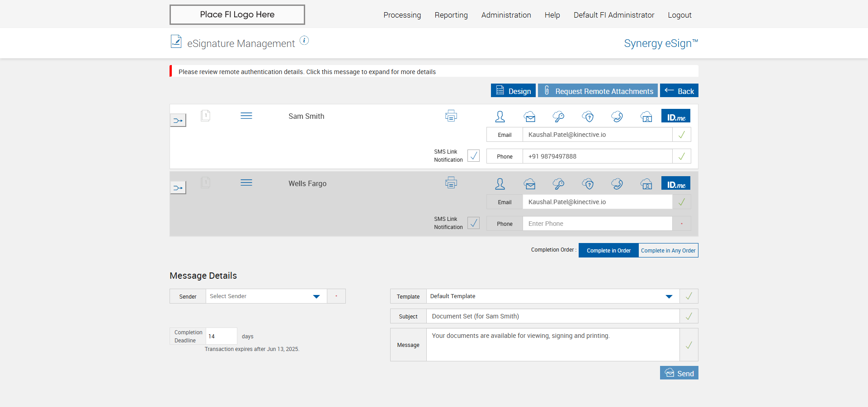Click the document page icon in Sam Smith row

206,116
